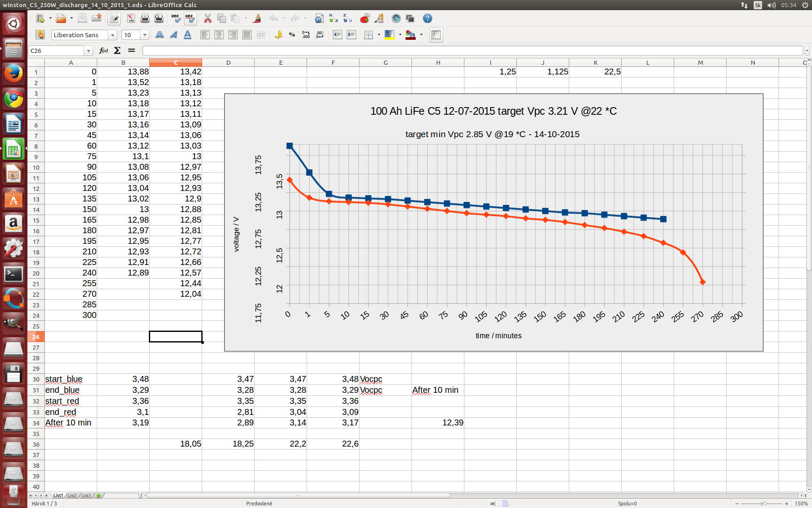This screenshot has width=812, height=508.
Task: Click the Cut scissors icon
Action: pyautogui.click(x=207, y=18)
